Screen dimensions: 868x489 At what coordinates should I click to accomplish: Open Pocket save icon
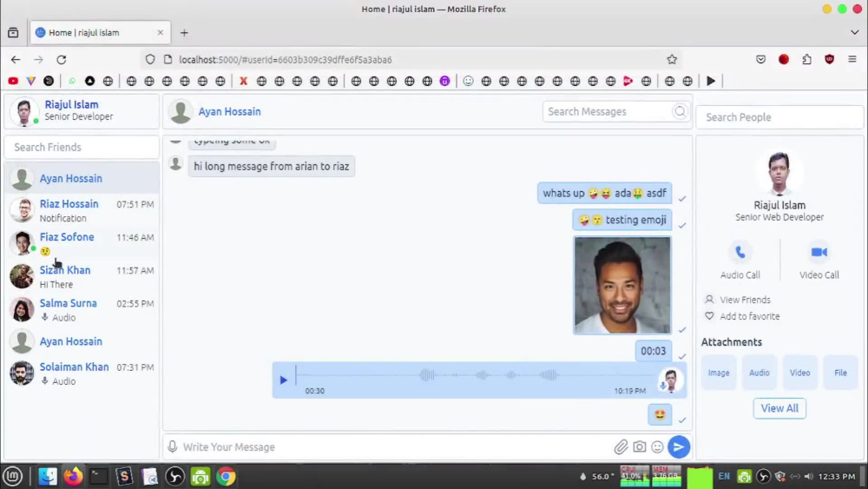pos(760,59)
